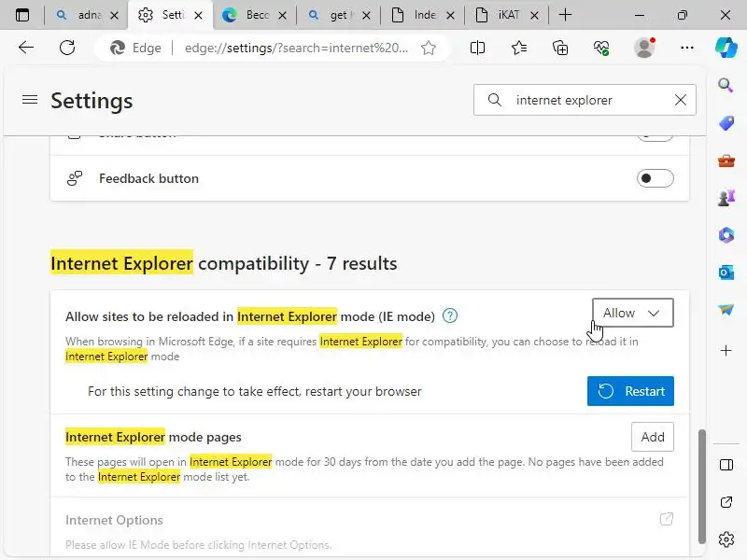Viewport: 747px width, 560px height.
Task: Click the browser Back arrow
Action: (26, 48)
